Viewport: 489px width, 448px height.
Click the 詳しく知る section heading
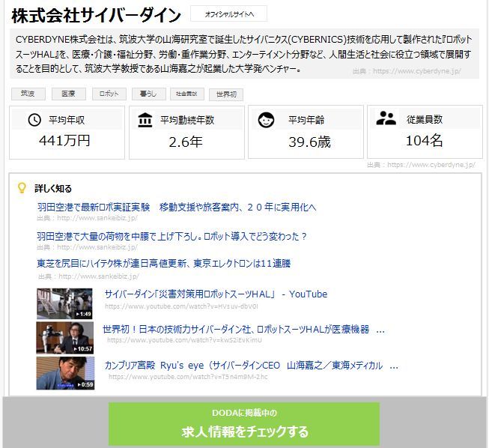(53, 189)
